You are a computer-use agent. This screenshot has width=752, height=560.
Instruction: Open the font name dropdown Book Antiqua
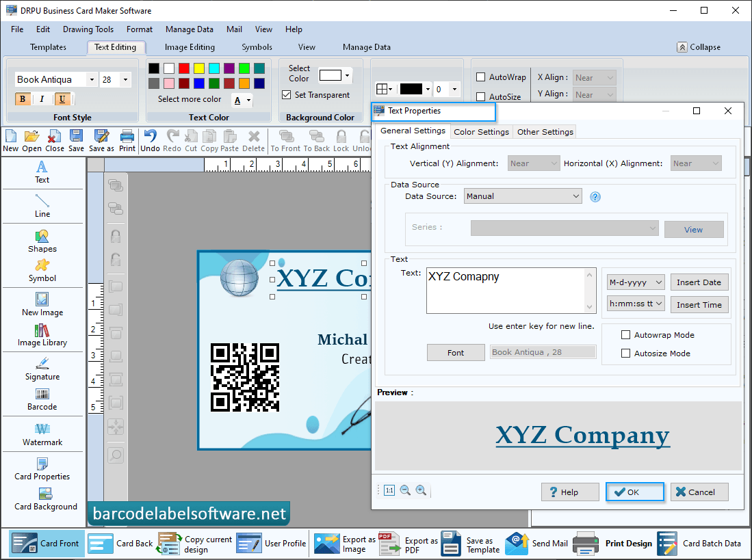point(92,79)
